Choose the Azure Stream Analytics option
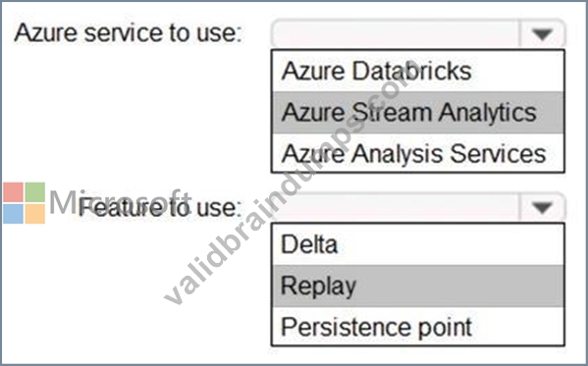This screenshot has height=366, width=588. tap(418, 113)
